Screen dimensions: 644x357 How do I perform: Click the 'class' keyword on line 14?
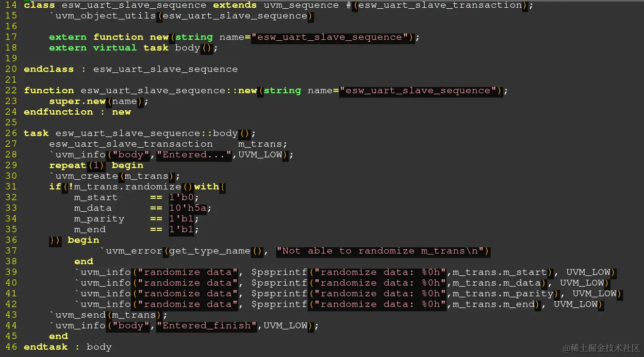[39, 5]
